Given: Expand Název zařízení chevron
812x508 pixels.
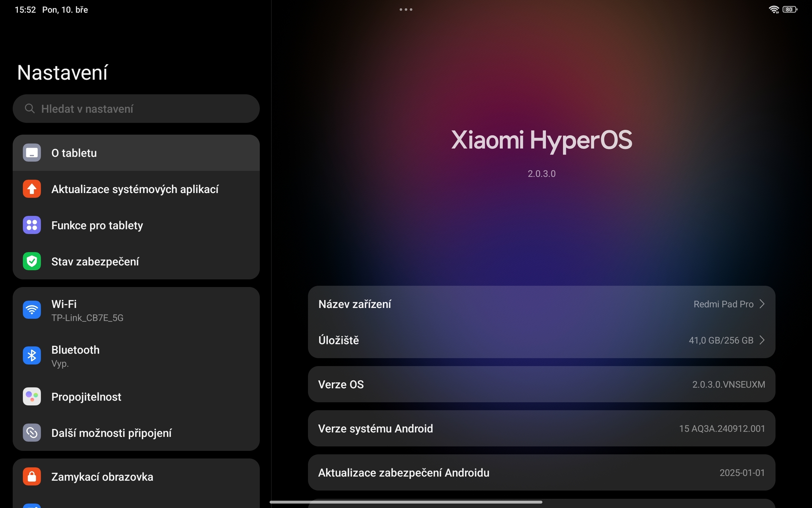Looking at the screenshot, I should click(x=762, y=304).
